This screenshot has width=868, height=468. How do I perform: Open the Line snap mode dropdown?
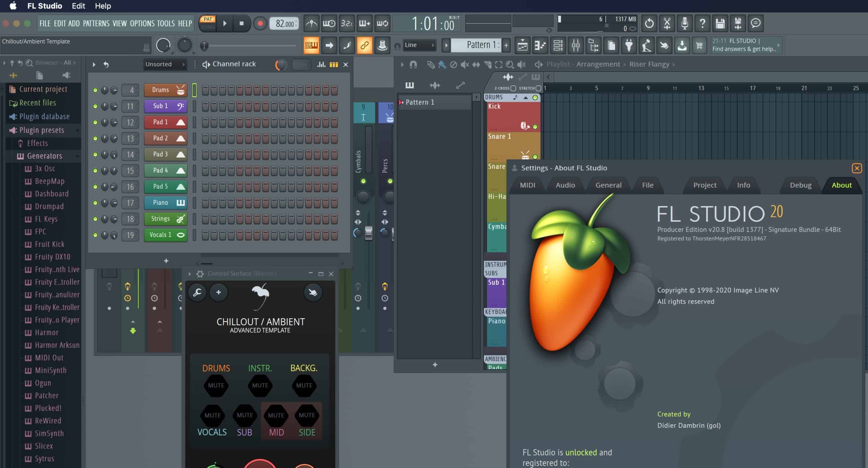[419, 45]
